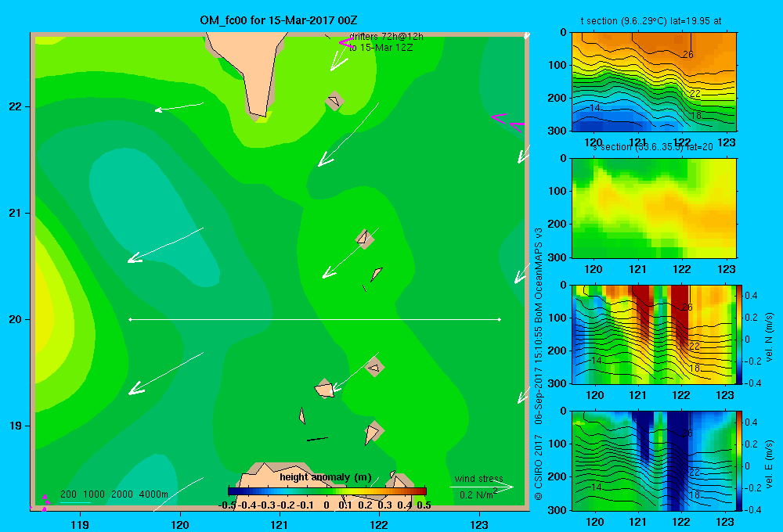Screen dimensions: 783x532
Task: Open the eastward velocity section panel
Action: (654, 461)
